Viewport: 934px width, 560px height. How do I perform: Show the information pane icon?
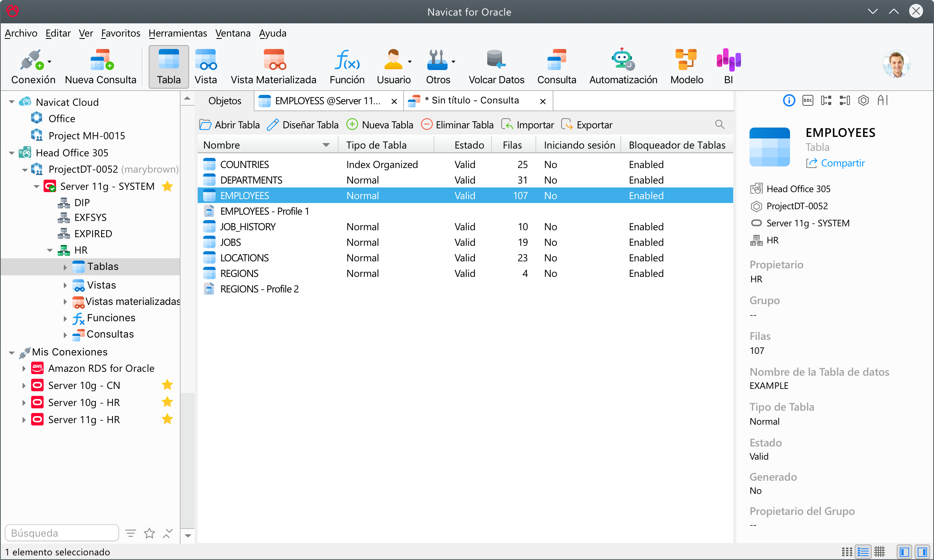click(x=789, y=101)
